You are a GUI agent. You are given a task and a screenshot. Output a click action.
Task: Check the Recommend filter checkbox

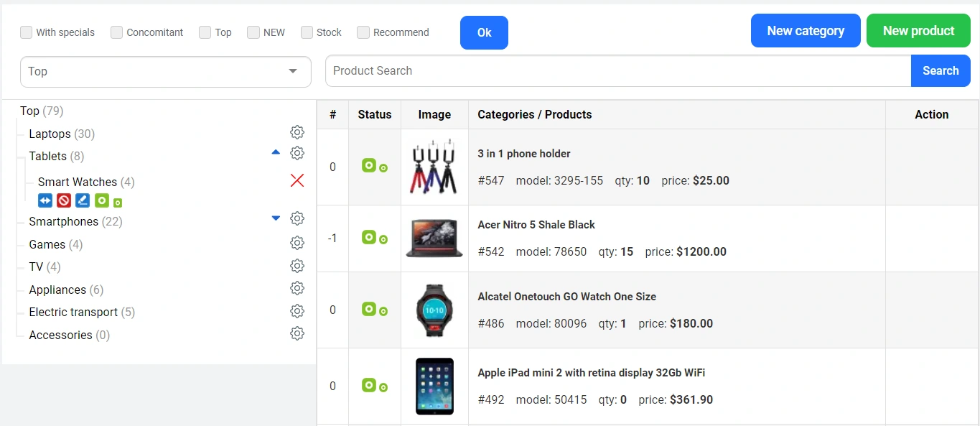pos(363,32)
